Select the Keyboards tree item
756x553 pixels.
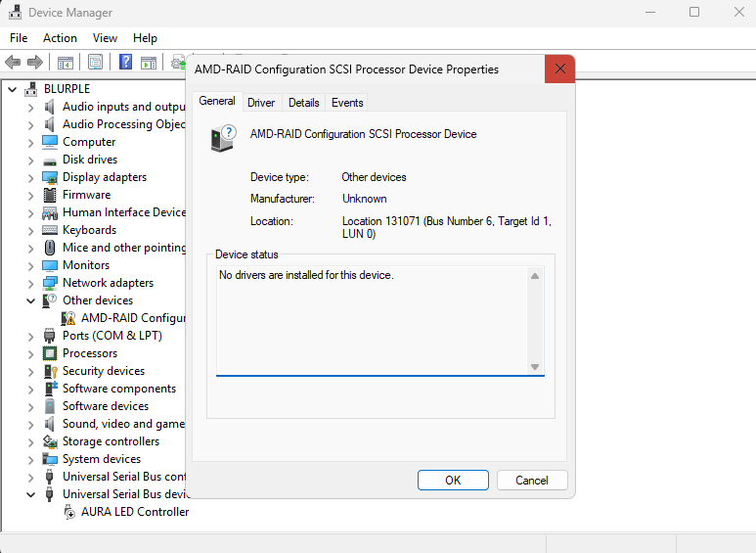pos(90,230)
